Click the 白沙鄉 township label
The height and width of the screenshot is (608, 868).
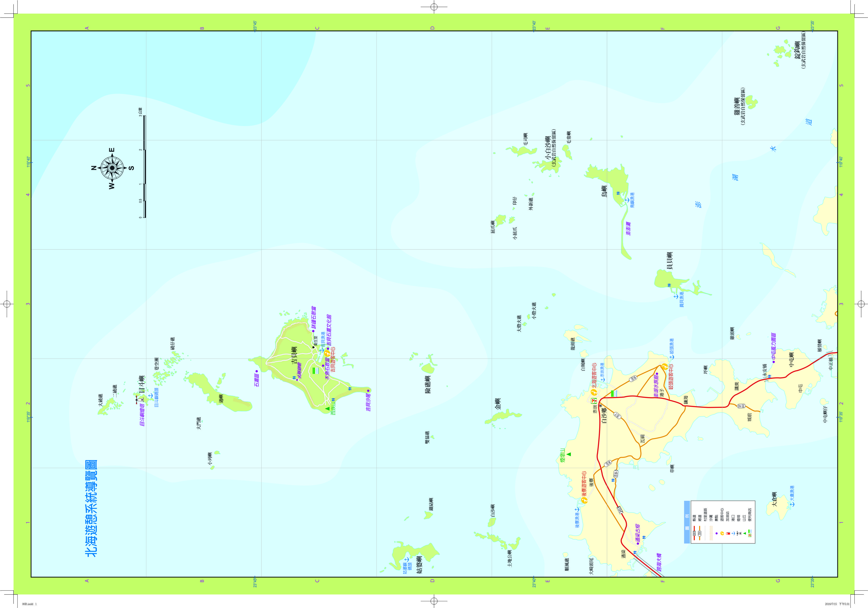pyautogui.click(x=604, y=415)
